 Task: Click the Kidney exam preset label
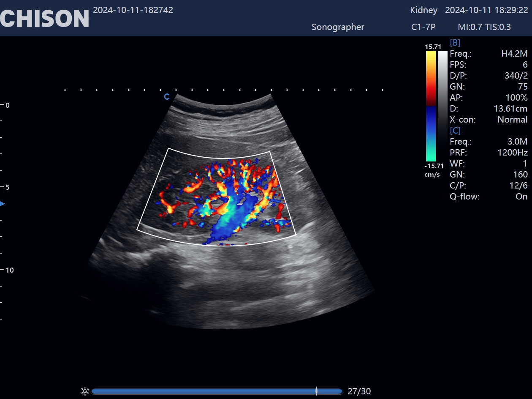point(423,10)
